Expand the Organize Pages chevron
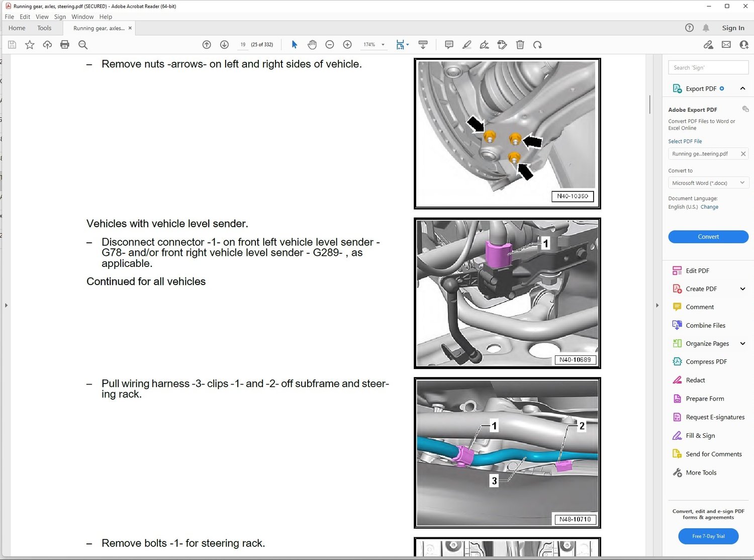Viewport: 754px width, 560px height. 742,343
